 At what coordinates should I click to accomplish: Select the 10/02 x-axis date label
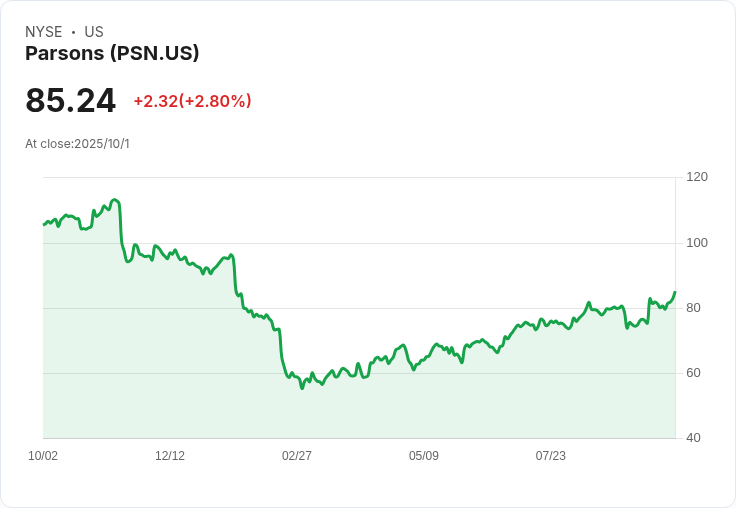click(x=43, y=455)
